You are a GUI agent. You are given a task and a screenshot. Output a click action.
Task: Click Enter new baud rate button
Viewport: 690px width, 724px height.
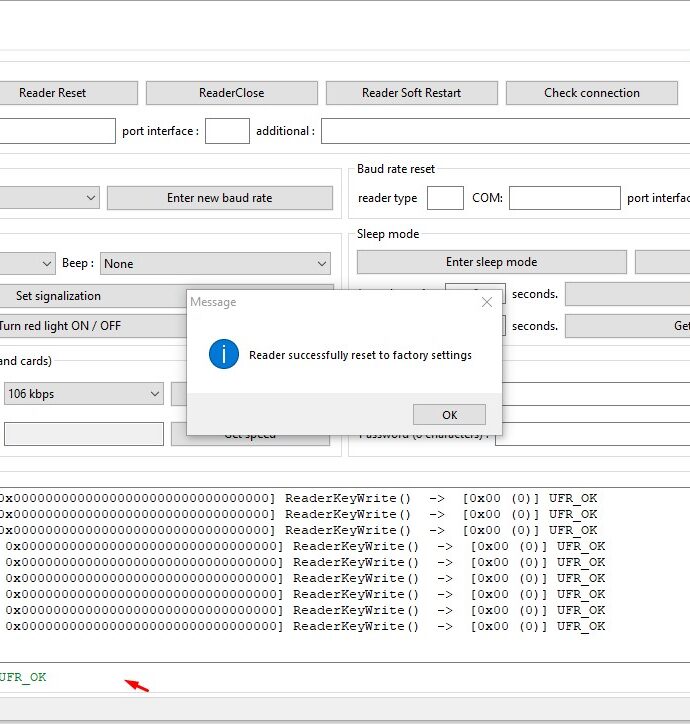pyautogui.click(x=219, y=198)
